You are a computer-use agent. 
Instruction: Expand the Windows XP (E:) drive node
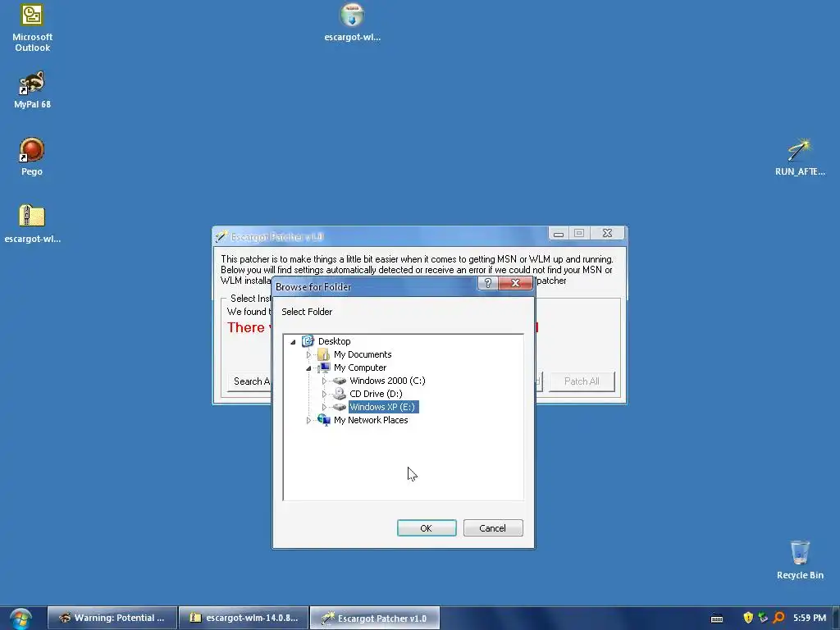[x=324, y=407]
